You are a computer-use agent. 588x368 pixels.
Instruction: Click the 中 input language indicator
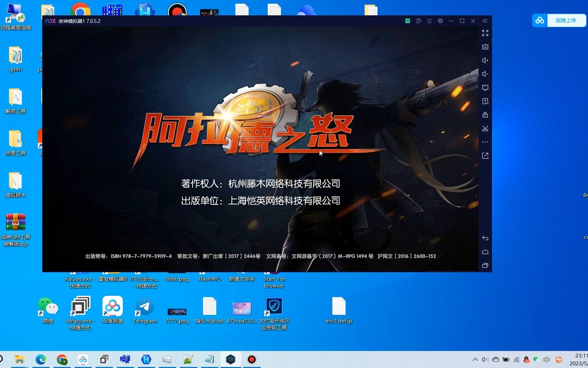point(547,359)
